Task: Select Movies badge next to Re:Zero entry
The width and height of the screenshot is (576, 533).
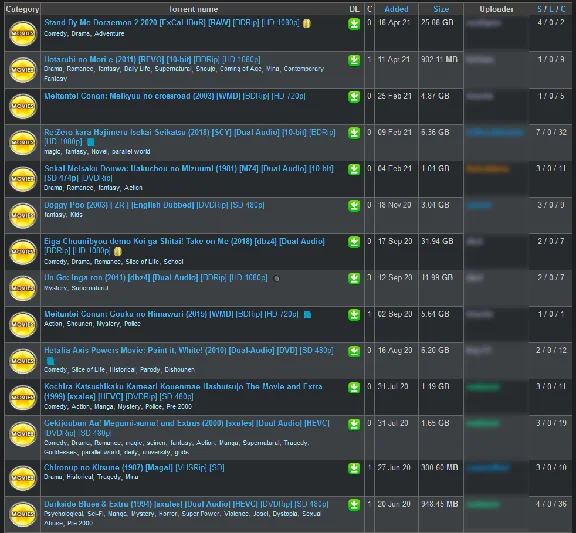Action: [23, 143]
